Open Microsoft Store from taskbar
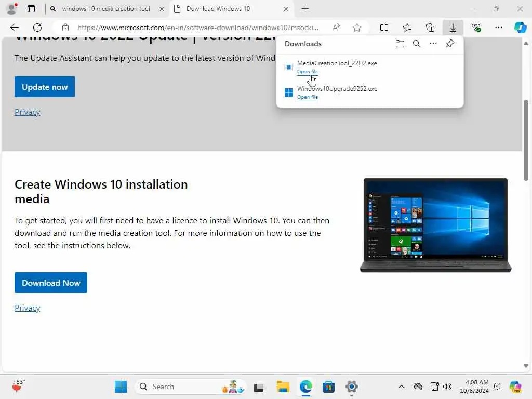Screen dimensions: 532x399 pos(328,387)
